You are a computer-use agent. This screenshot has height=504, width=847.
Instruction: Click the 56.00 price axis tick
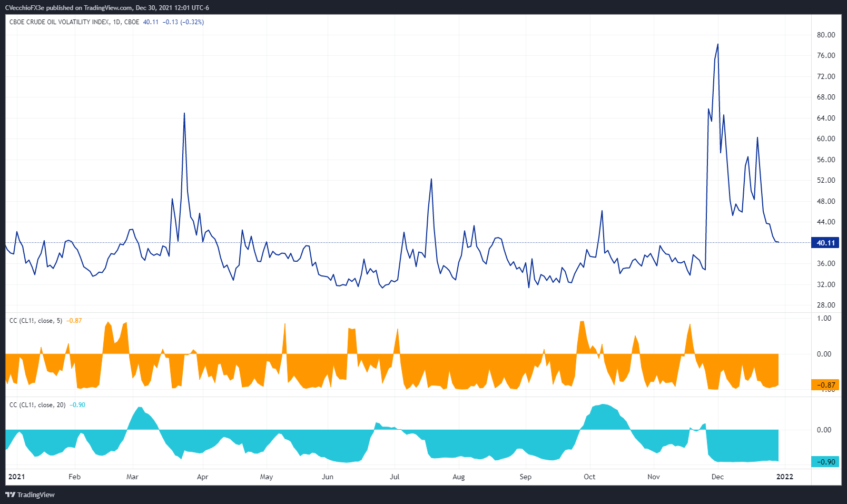pyautogui.click(x=826, y=160)
